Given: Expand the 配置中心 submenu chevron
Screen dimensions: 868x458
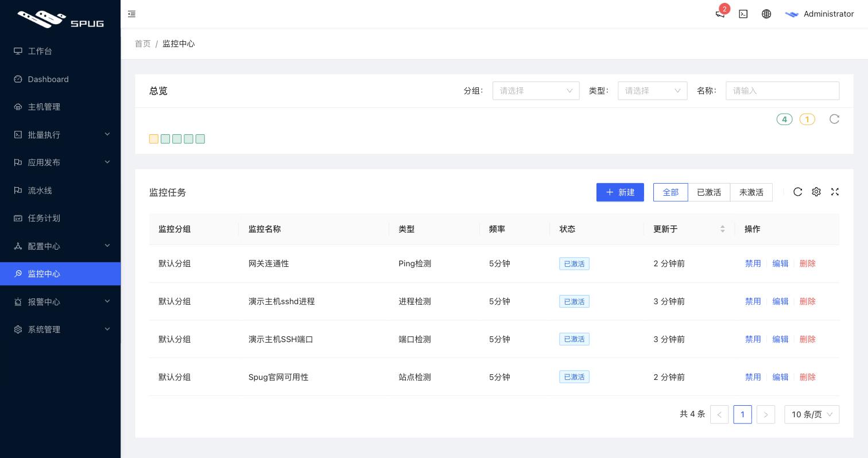Looking at the screenshot, I should (x=107, y=246).
